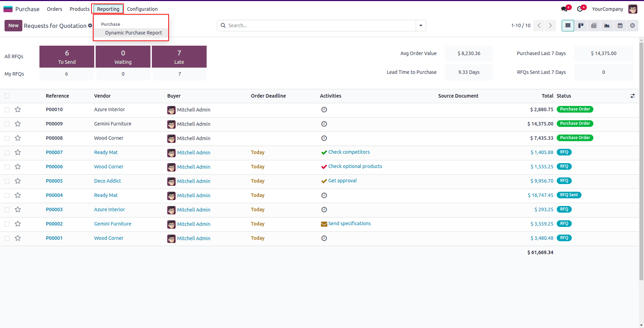Open activity clock for P00008
Image resolution: width=644 pixels, height=328 pixels.
tap(324, 138)
